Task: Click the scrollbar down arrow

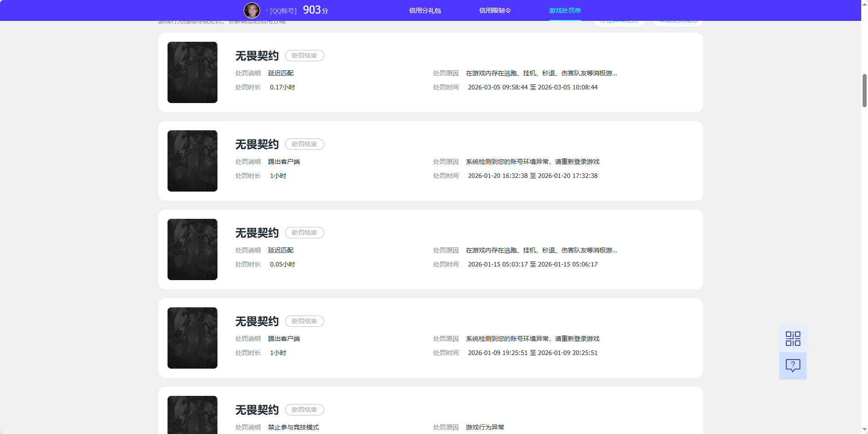Action: tap(864, 430)
